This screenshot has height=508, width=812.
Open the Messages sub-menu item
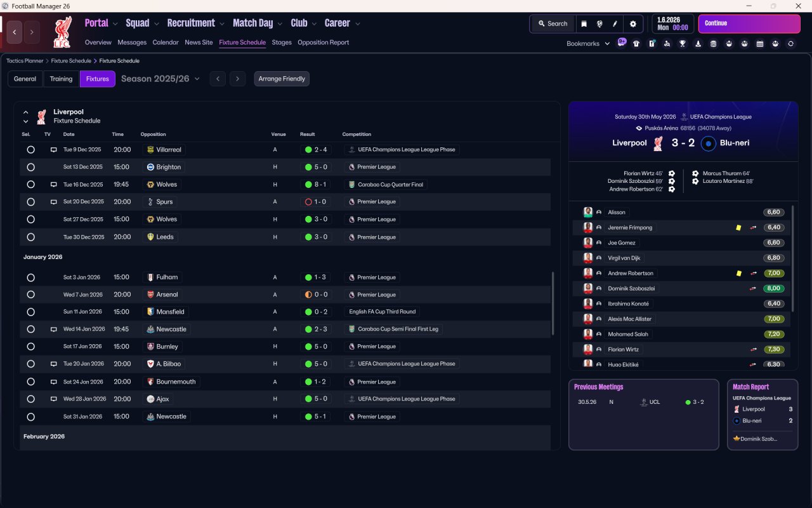(132, 43)
